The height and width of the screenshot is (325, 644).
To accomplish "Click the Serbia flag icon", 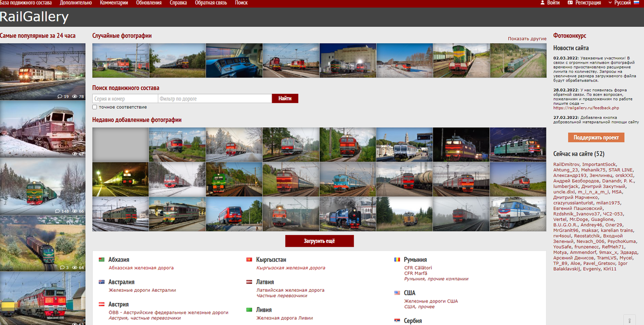I will coord(397,321).
